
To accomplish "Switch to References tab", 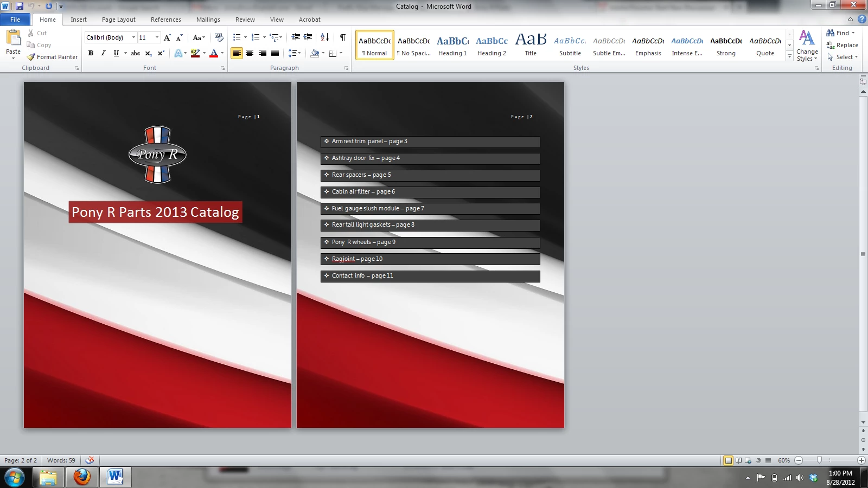I will [x=166, y=20].
